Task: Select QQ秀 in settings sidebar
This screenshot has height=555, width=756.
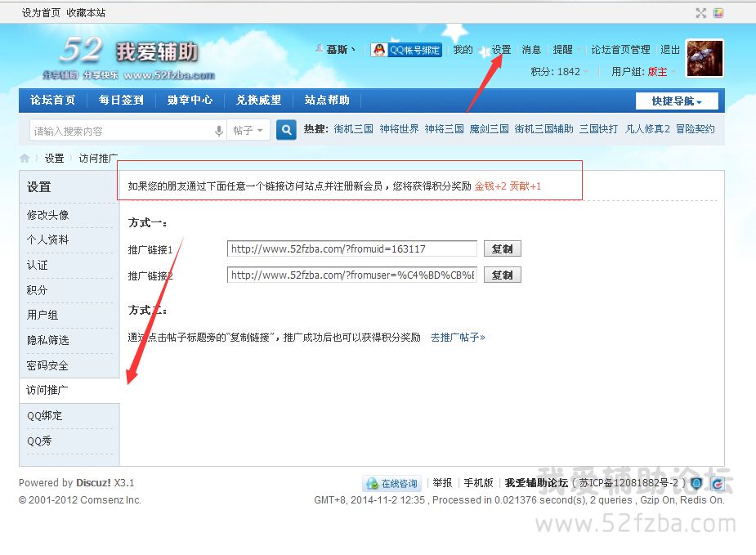Action: pyautogui.click(x=39, y=441)
